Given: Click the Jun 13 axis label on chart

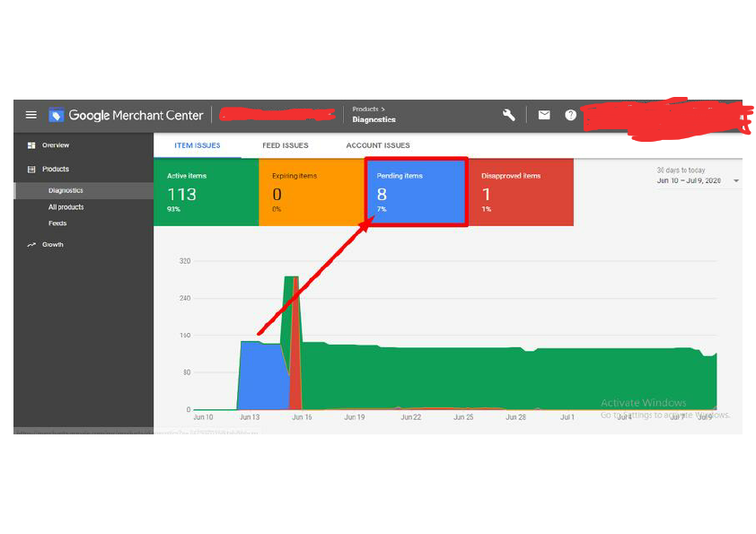Looking at the screenshot, I should [250, 417].
